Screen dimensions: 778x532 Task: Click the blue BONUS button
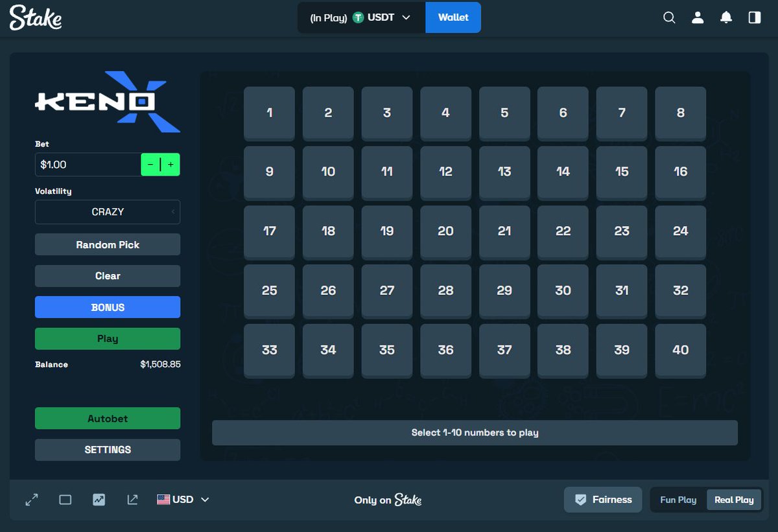108,307
